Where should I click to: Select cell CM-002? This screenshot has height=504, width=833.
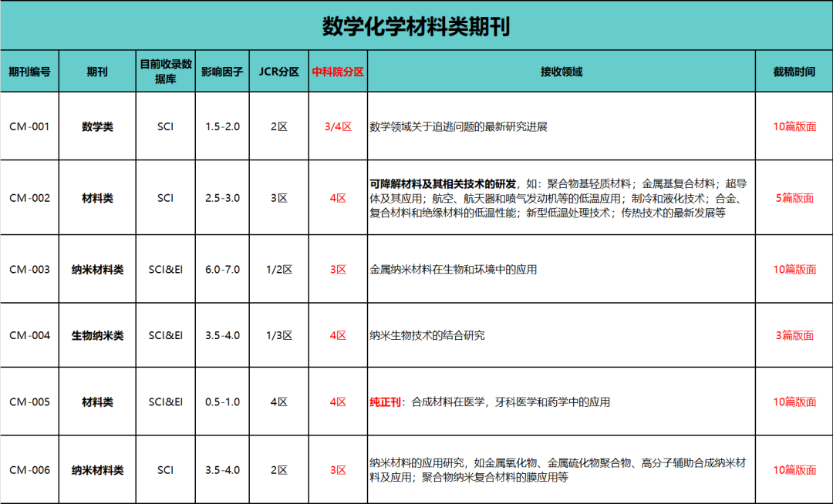pos(30,198)
